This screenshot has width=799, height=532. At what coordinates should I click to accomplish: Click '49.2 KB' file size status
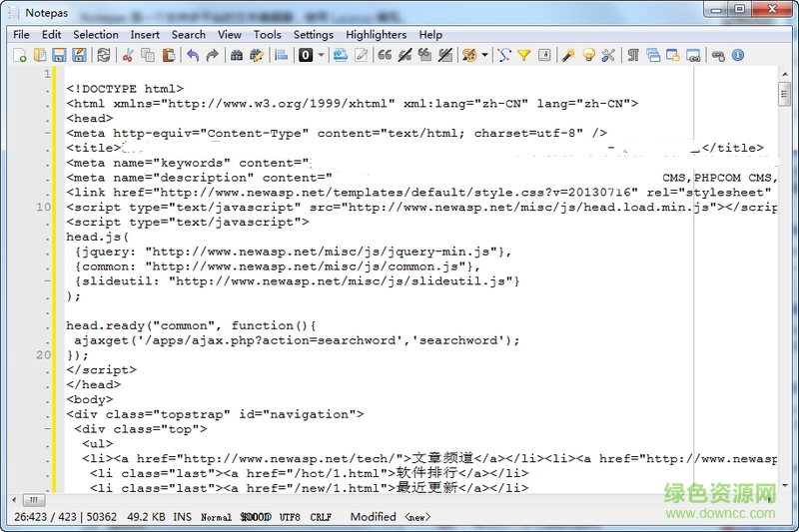pyautogui.click(x=146, y=517)
